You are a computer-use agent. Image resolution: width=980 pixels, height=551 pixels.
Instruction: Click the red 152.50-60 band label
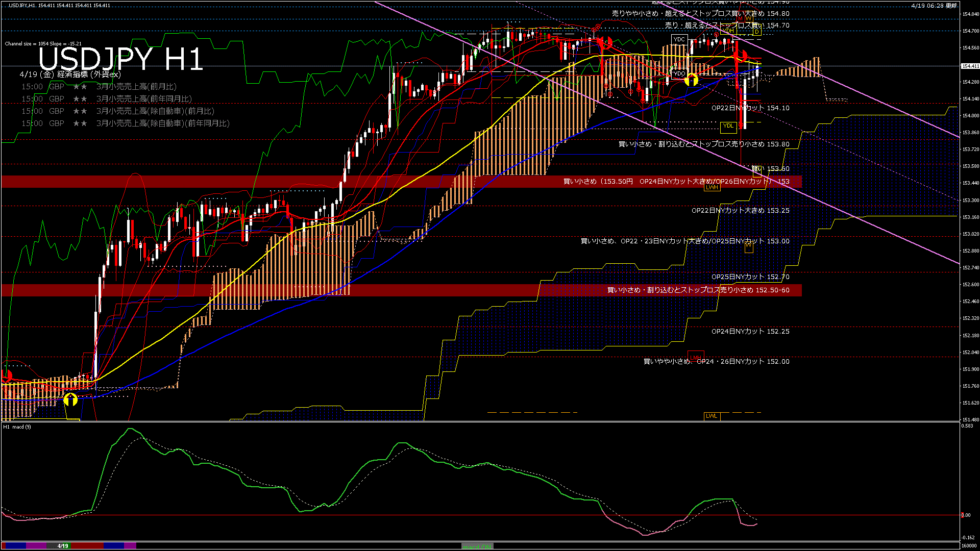[x=698, y=290]
